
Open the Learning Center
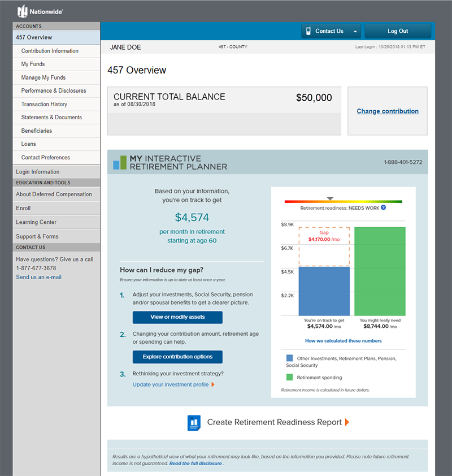pyautogui.click(x=56, y=222)
